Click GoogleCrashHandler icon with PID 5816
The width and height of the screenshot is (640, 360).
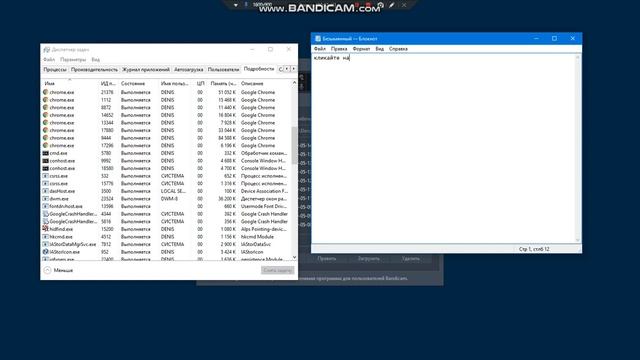tap(46, 221)
